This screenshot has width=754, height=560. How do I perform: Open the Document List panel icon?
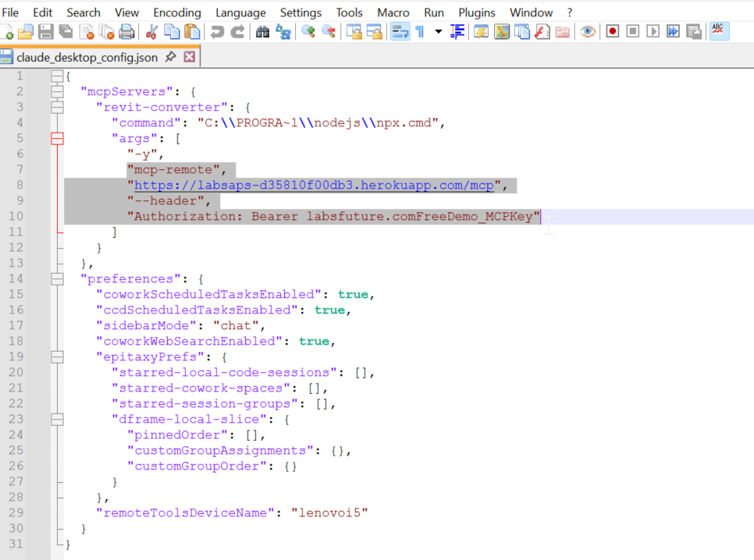pyautogui.click(x=521, y=32)
